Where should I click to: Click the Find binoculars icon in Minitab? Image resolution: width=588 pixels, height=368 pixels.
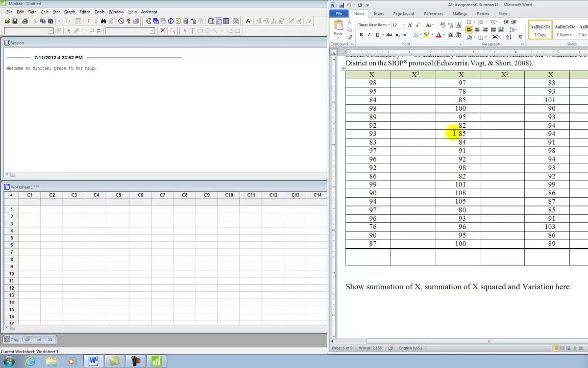pyautogui.click(x=104, y=21)
